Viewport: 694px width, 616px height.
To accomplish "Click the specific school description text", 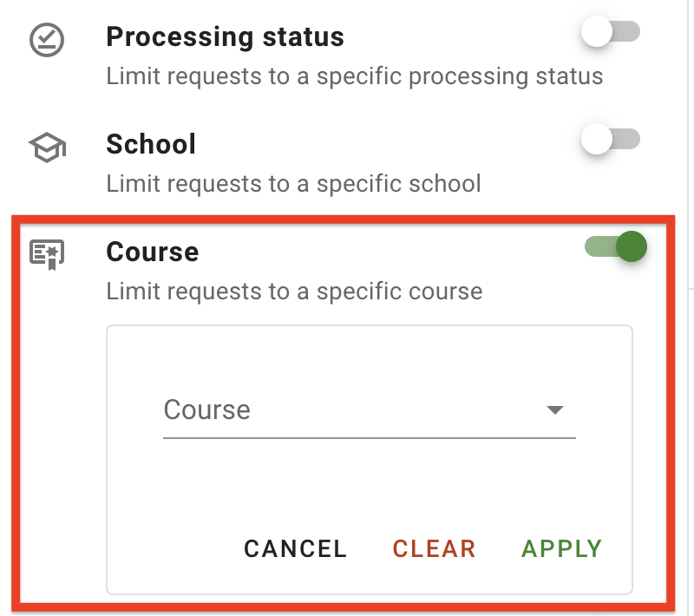I will [x=291, y=184].
